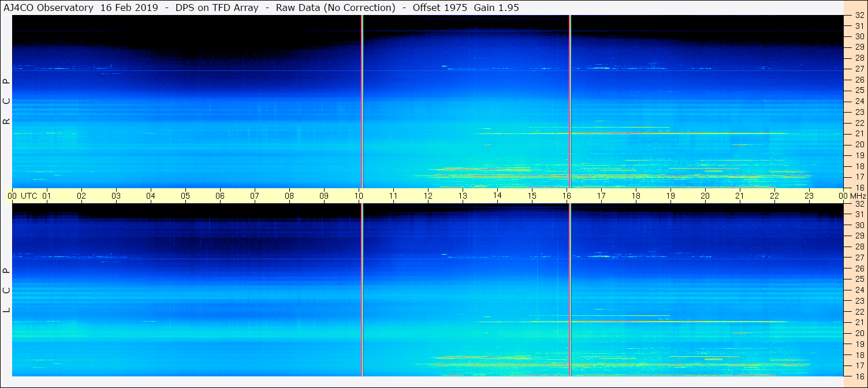This screenshot has width=868, height=388.
Task: Click the RCP panel marker line after hour 16
Action: 570,102
